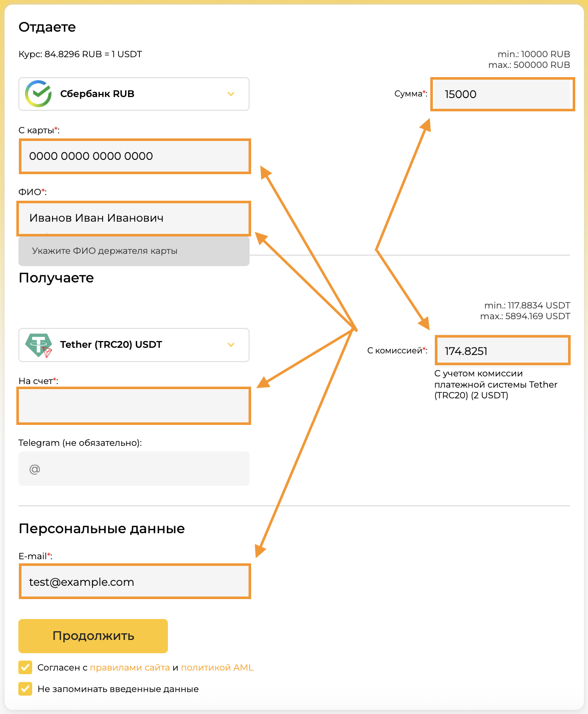588x714 pixels.
Task: Focus the С карты card number field
Action: pyautogui.click(x=135, y=156)
